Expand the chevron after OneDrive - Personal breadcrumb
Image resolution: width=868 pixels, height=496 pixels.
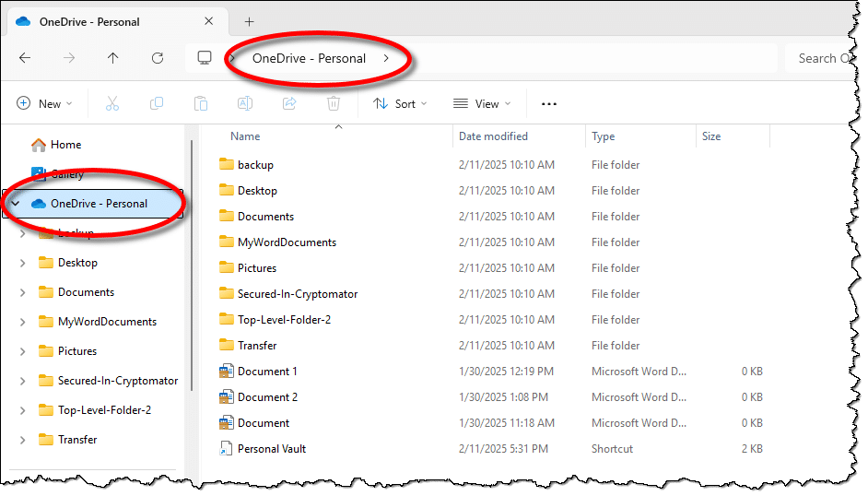coord(386,58)
